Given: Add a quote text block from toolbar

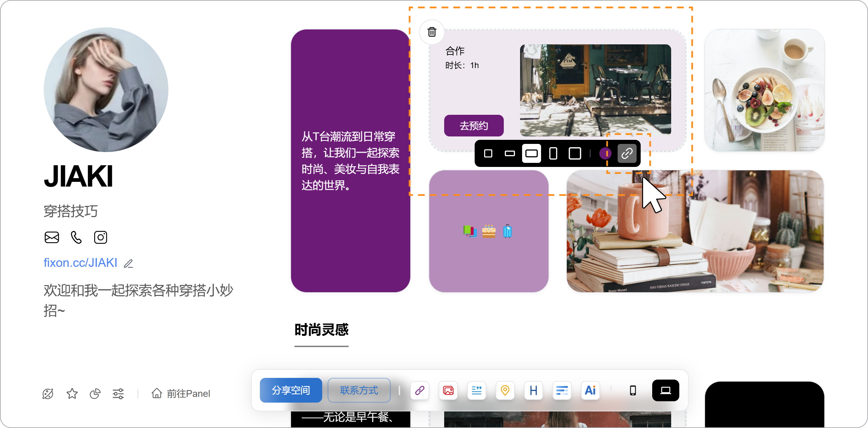Looking at the screenshot, I should pyautogui.click(x=477, y=390).
